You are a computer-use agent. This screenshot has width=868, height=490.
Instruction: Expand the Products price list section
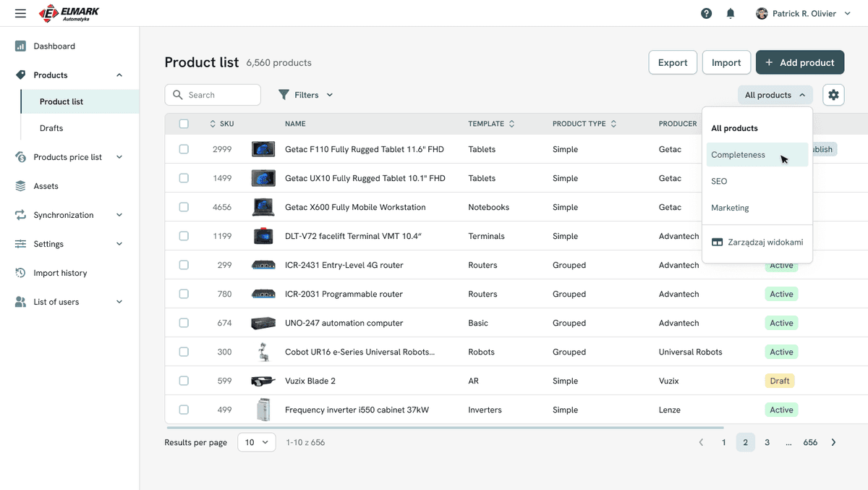tap(119, 157)
